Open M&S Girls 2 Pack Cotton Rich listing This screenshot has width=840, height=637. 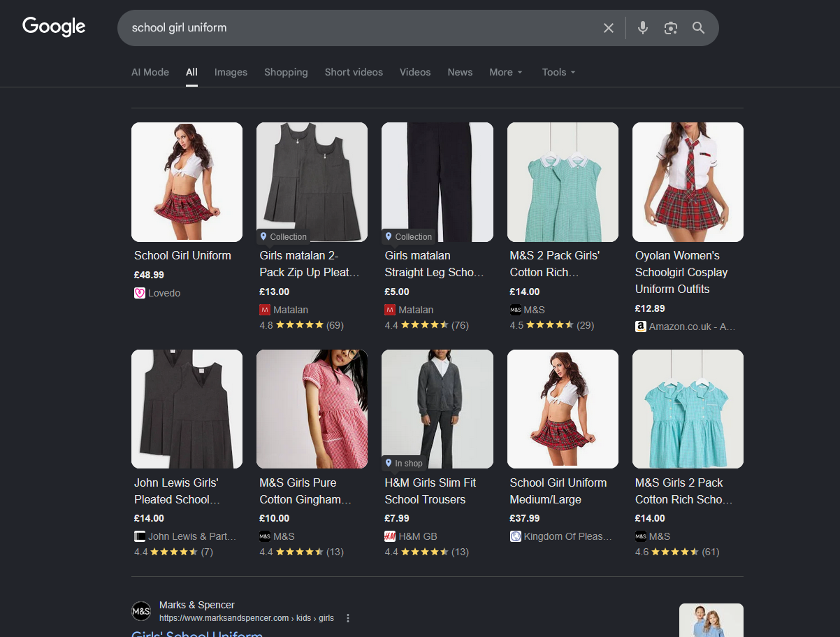click(684, 491)
